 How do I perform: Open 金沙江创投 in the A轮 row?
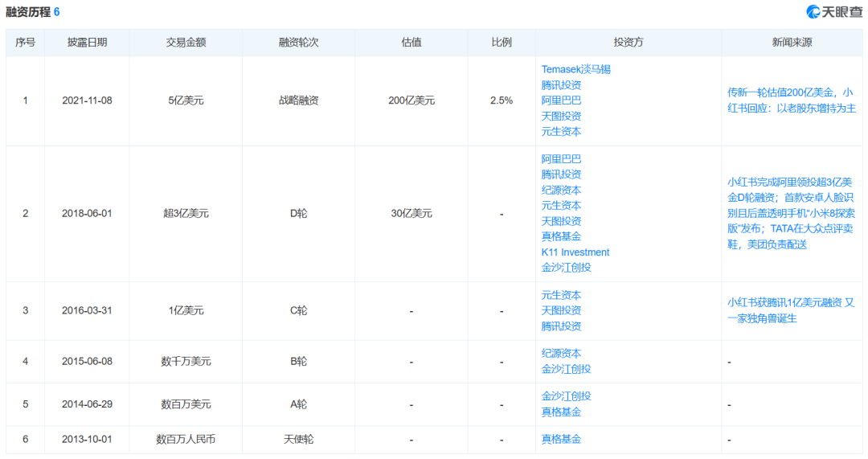[566, 396]
